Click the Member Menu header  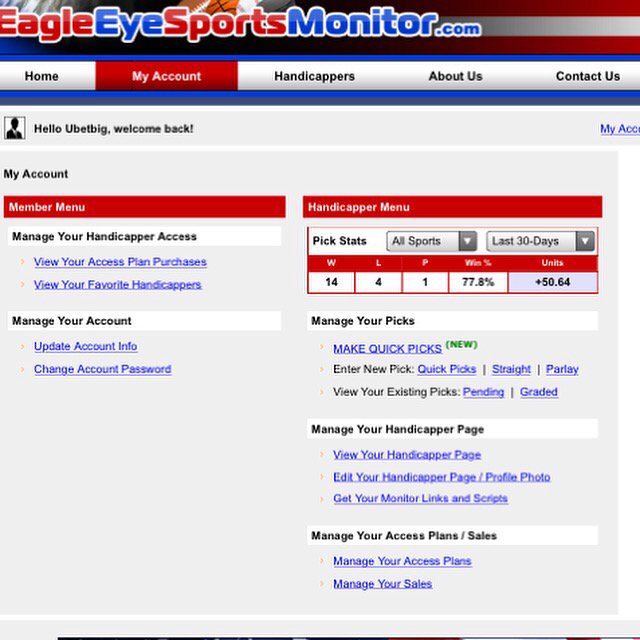(x=144, y=207)
